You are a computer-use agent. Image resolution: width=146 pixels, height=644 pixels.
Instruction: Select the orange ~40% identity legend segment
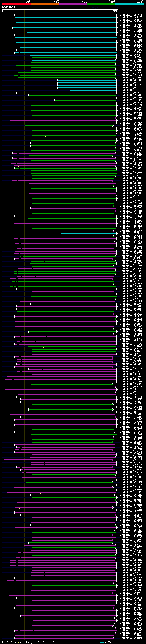[45, 4]
